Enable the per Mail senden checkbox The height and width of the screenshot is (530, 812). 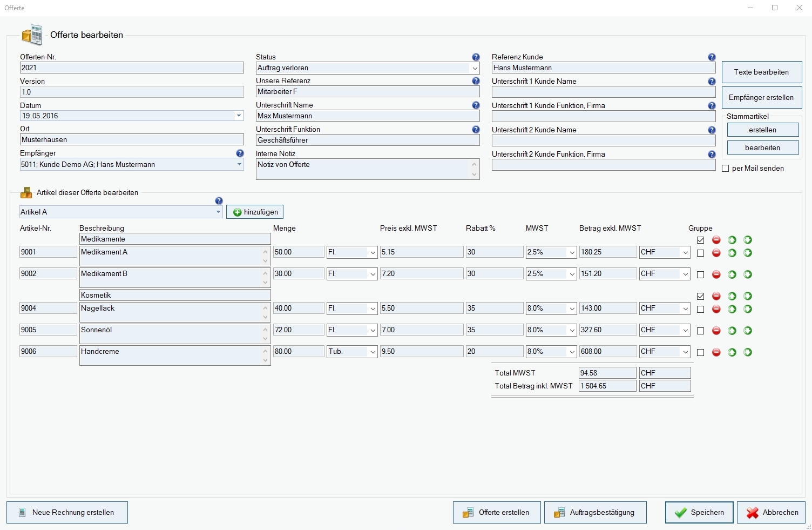point(726,169)
